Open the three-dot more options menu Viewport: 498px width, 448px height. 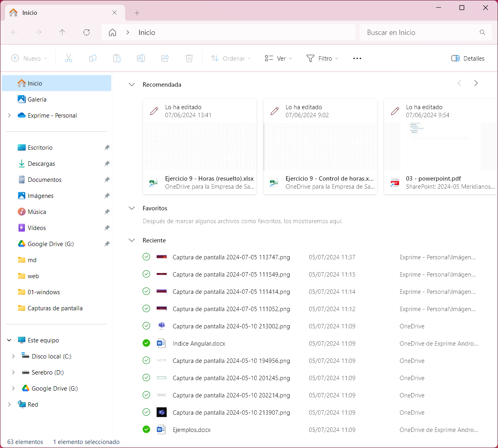[357, 58]
